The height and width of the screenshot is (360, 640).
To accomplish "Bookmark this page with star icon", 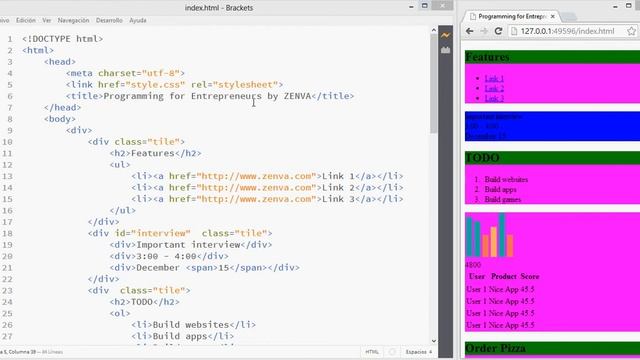I will coord(631,31).
